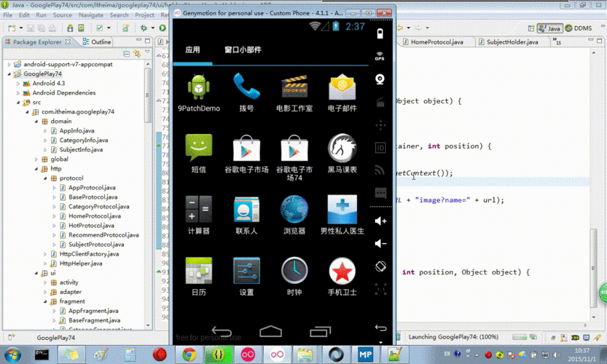This screenshot has height=364, width=607.
Task: Expand the Android Dependencies node
Action: [x=18, y=93]
